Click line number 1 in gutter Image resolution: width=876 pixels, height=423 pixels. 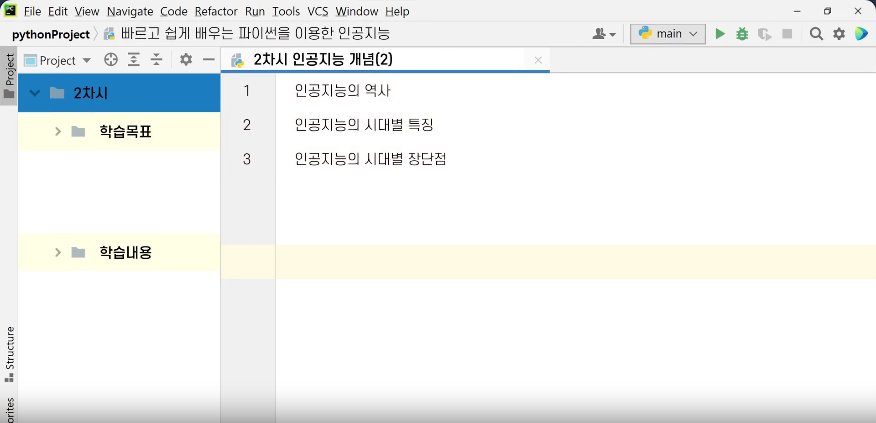point(247,91)
